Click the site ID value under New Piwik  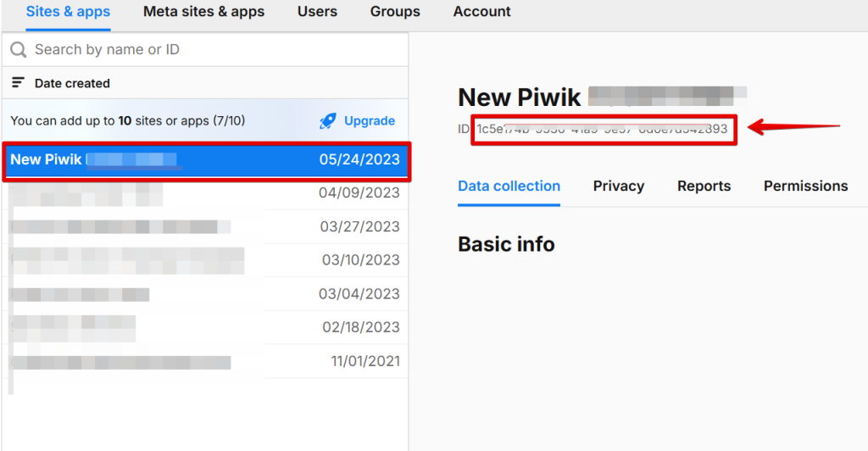coord(603,130)
